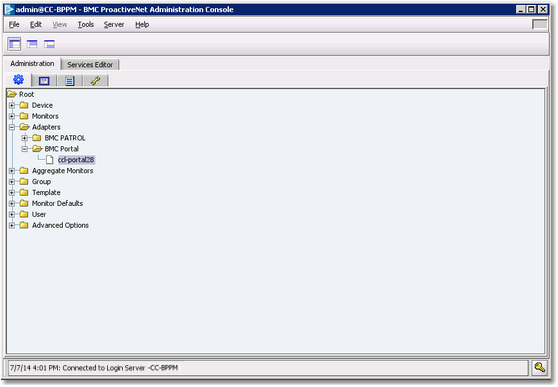
Task: Click the Group folder icon
Action: coord(24,182)
